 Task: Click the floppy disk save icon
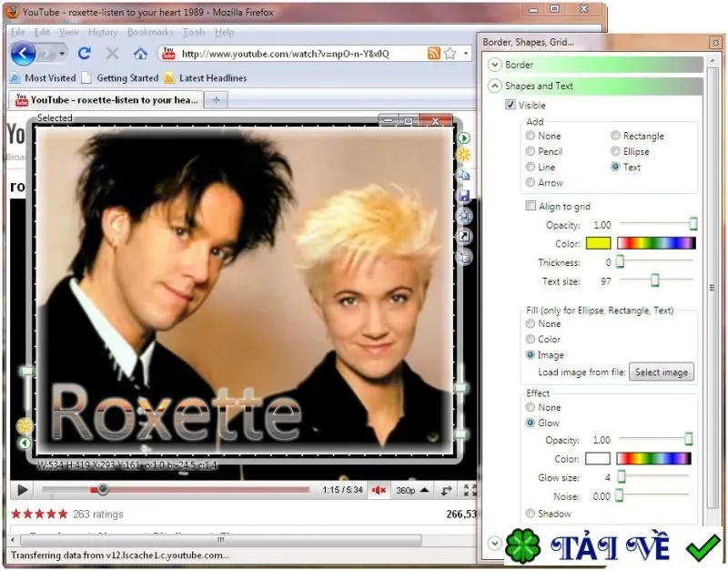463,196
